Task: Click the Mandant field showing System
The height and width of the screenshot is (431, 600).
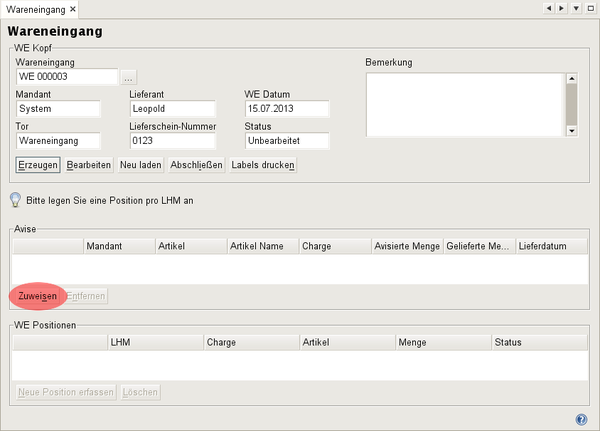Action: click(58, 109)
